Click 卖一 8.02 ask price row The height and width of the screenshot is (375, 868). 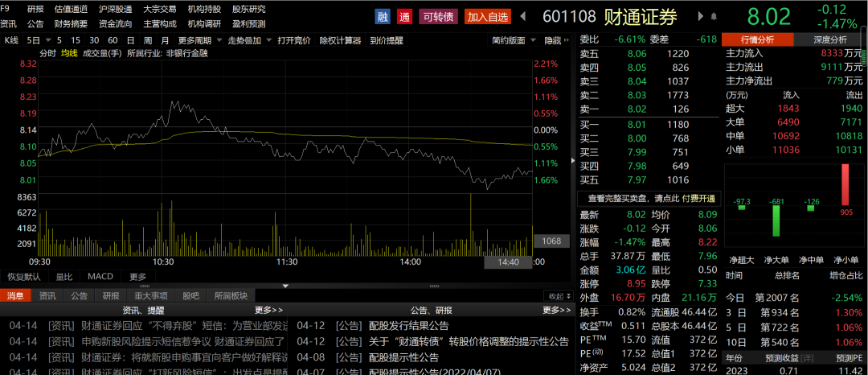click(x=649, y=109)
